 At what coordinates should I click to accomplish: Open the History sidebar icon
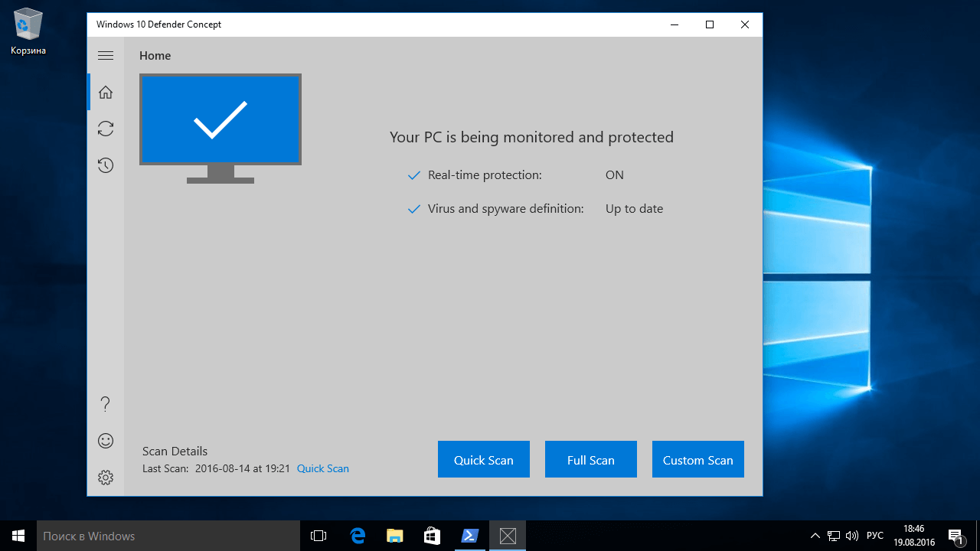(106, 165)
